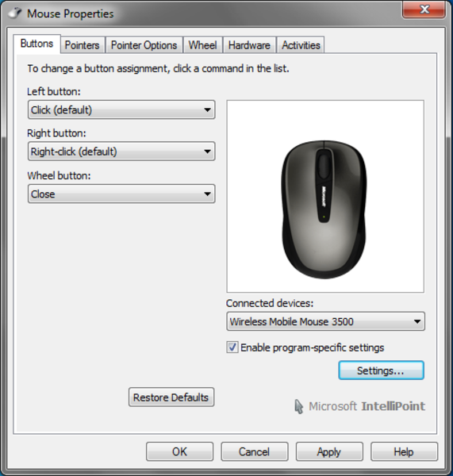Open the Hardware tab
This screenshot has height=476, width=453.
(x=249, y=45)
